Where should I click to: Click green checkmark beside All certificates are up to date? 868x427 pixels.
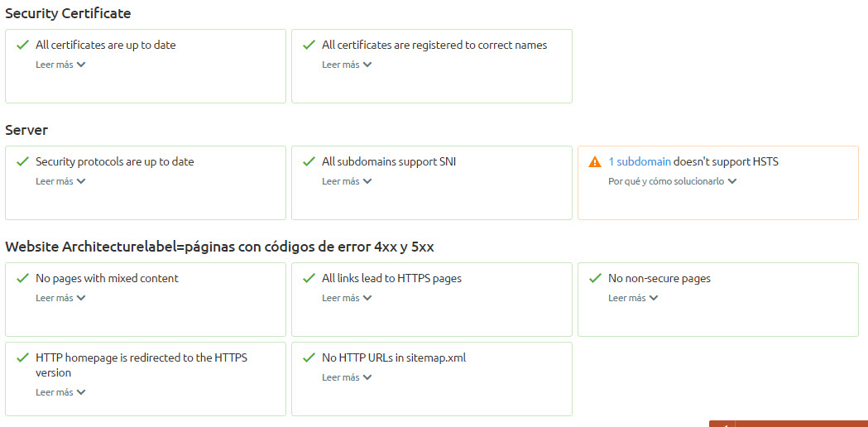coord(22,45)
